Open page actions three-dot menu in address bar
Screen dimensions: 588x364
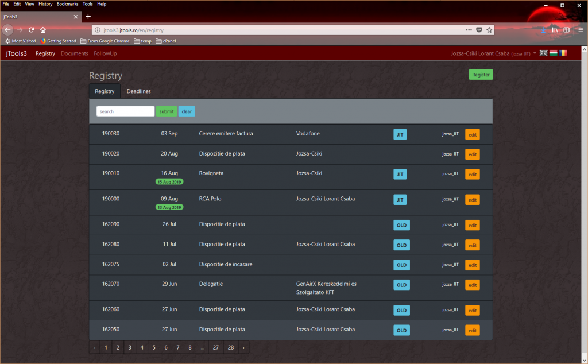[x=469, y=30]
